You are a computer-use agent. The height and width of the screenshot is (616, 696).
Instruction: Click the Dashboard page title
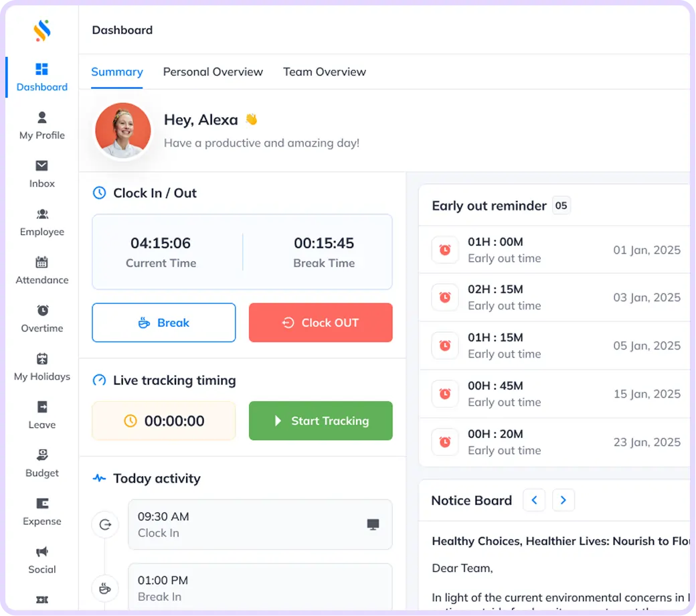coord(122,30)
